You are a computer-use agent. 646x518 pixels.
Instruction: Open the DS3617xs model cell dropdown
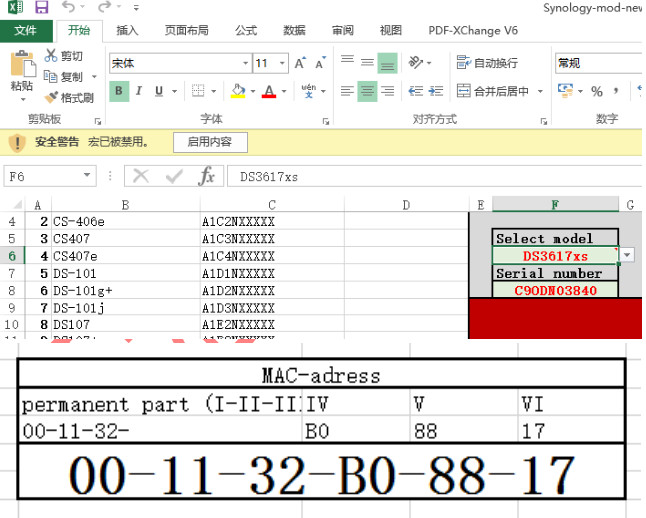[627, 255]
